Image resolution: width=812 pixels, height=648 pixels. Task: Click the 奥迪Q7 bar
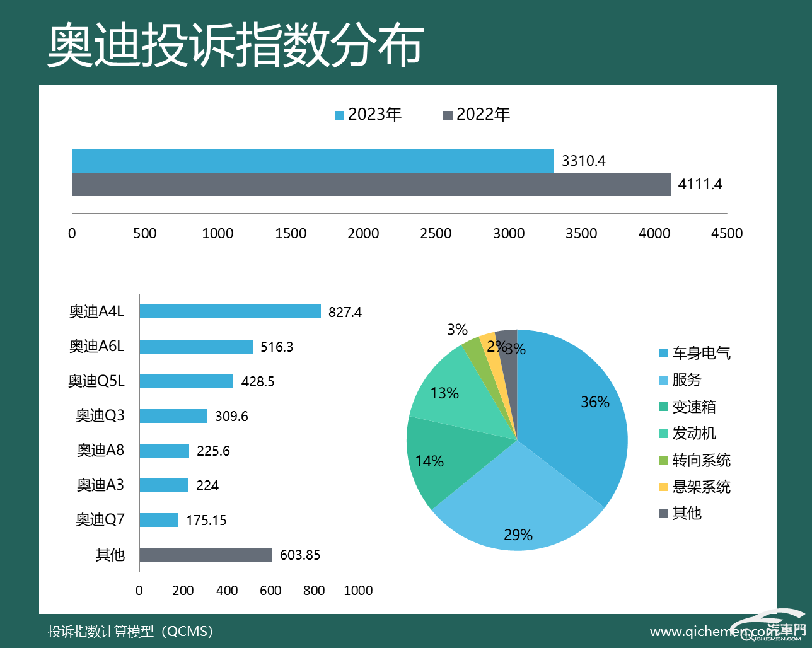coord(159,519)
